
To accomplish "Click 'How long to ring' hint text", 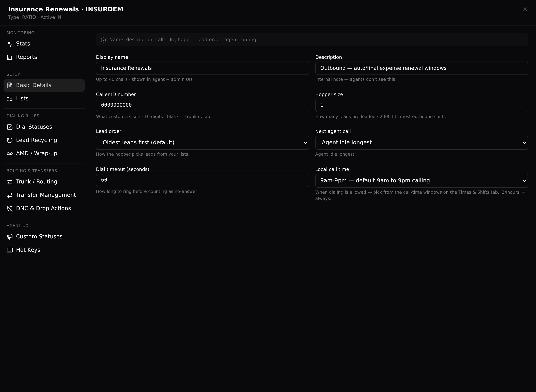I will point(147,191).
